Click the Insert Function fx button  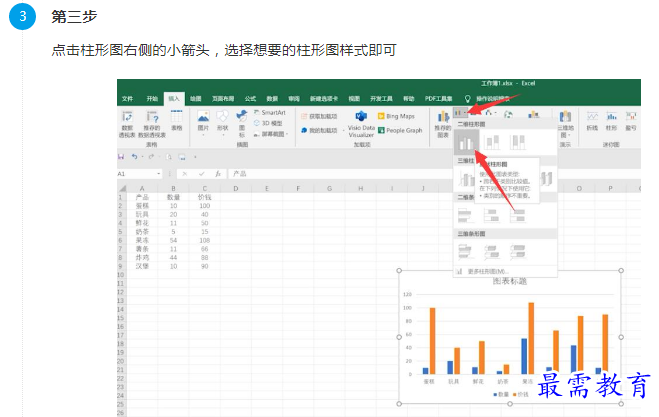pos(218,174)
